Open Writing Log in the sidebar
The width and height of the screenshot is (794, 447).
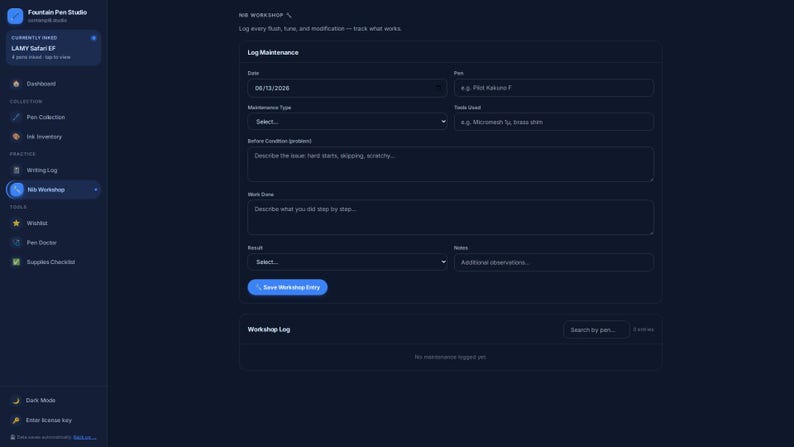tap(53, 170)
